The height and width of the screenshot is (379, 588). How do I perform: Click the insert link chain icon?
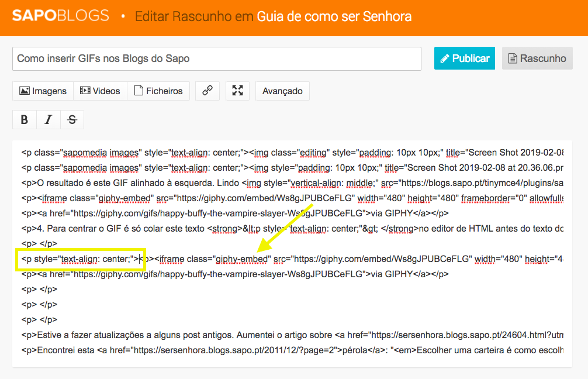pos(207,91)
